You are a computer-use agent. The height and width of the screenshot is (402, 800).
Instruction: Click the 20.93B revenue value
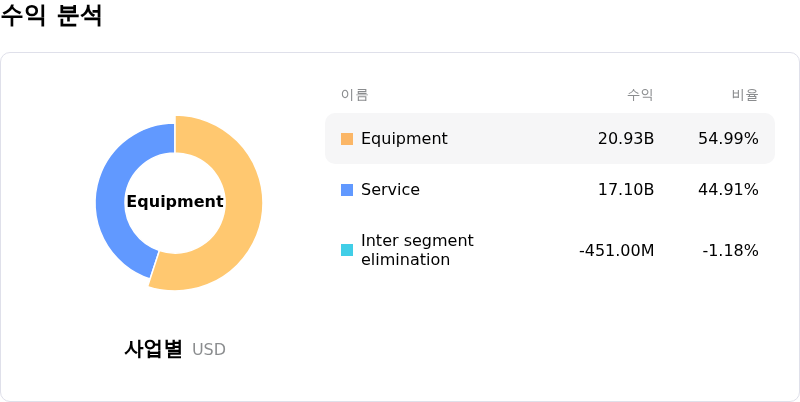pos(626,139)
